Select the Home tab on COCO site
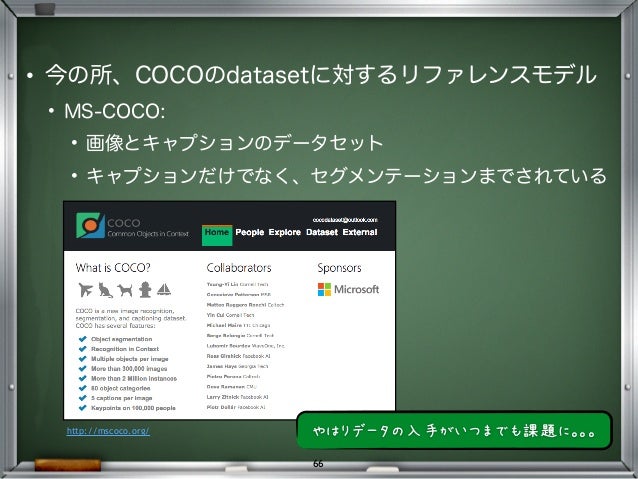This screenshot has height=479, width=638. [217, 235]
